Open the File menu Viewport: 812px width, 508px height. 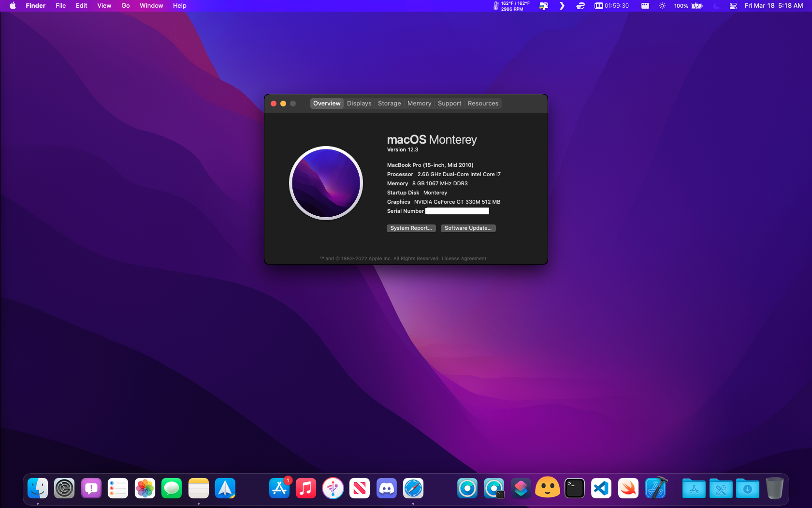(x=61, y=6)
